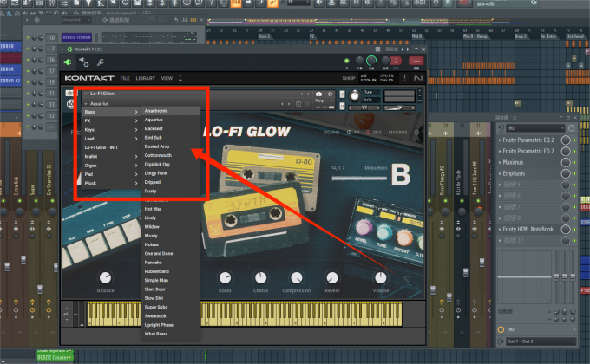Viewport: 590px width, 364px height.
Task: Toggle Kontakt solo S button
Action: tap(342, 94)
